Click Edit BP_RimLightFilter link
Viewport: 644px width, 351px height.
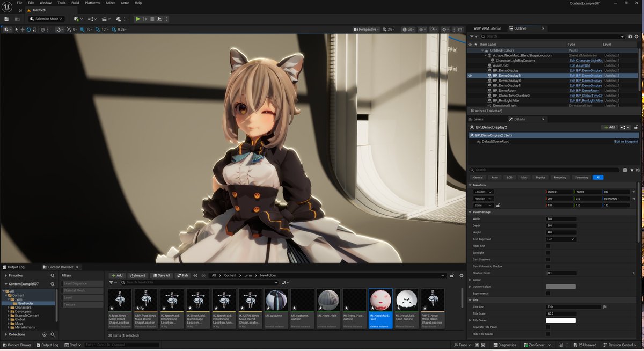pos(586,100)
